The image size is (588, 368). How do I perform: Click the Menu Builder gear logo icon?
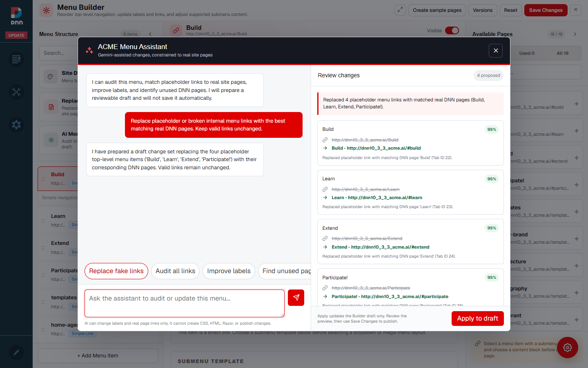[x=46, y=11]
